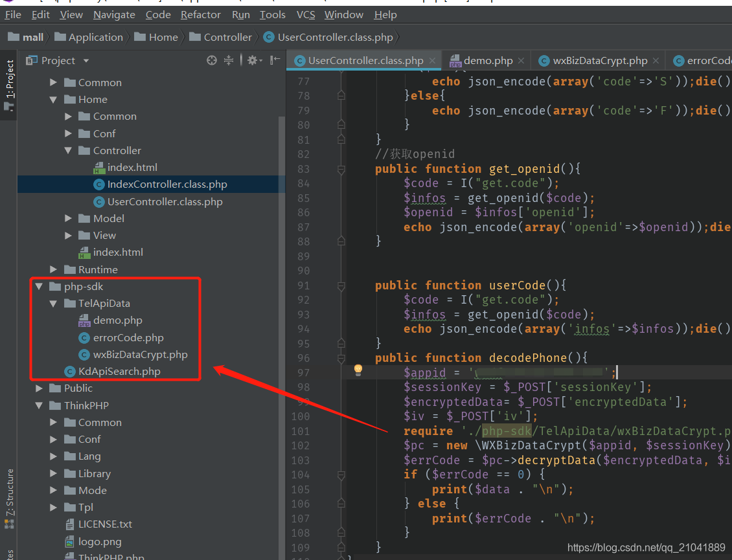This screenshot has height=560, width=732.
Task: Click the intention lightbulb icon on line 97
Action: (358, 370)
